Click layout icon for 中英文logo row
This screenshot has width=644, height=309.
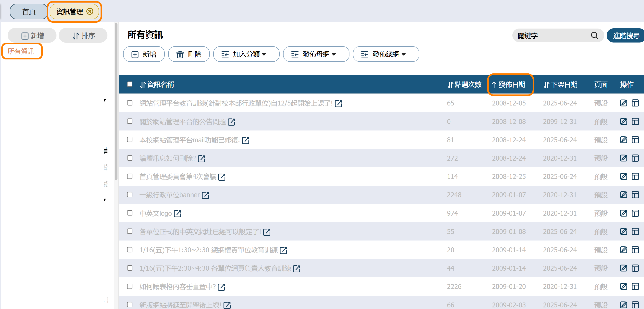coord(635,213)
